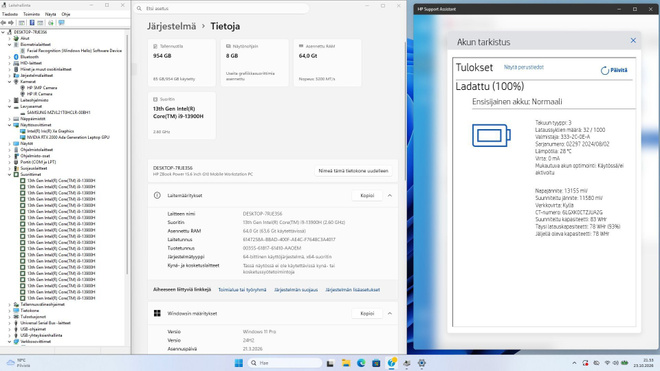660x371 pixels.
Task: Toggle the console tree icon in Device Manager toolbar
Action: [22, 23]
